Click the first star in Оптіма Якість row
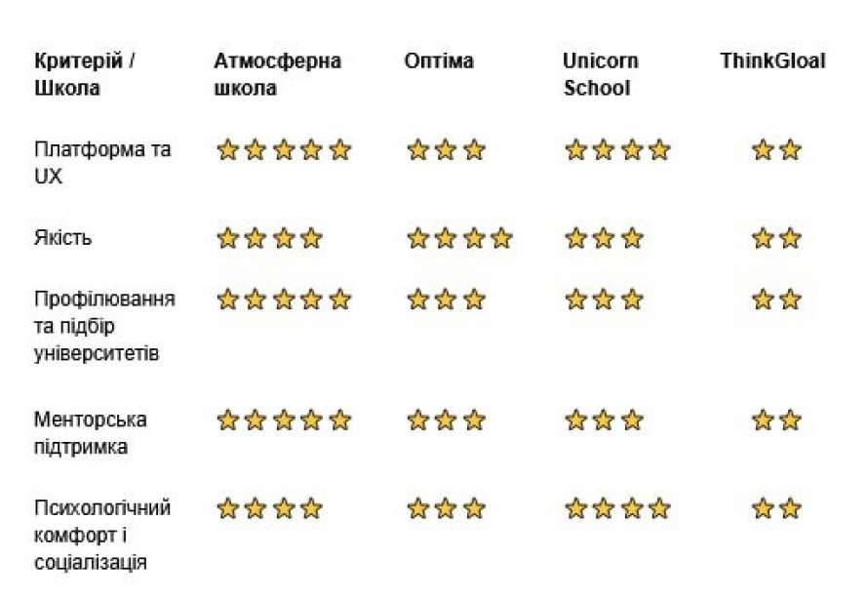The image size is (868, 600). click(417, 238)
